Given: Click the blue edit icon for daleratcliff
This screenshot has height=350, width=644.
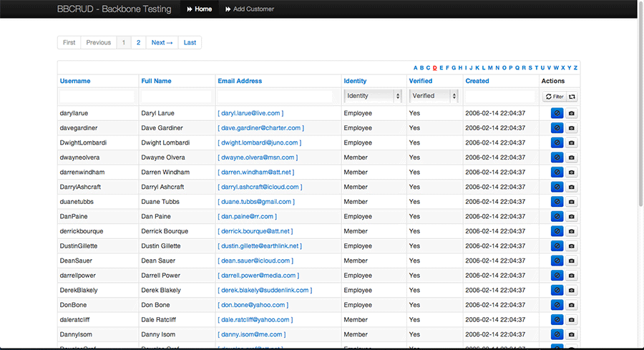Looking at the screenshot, I should click(x=557, y=320).
